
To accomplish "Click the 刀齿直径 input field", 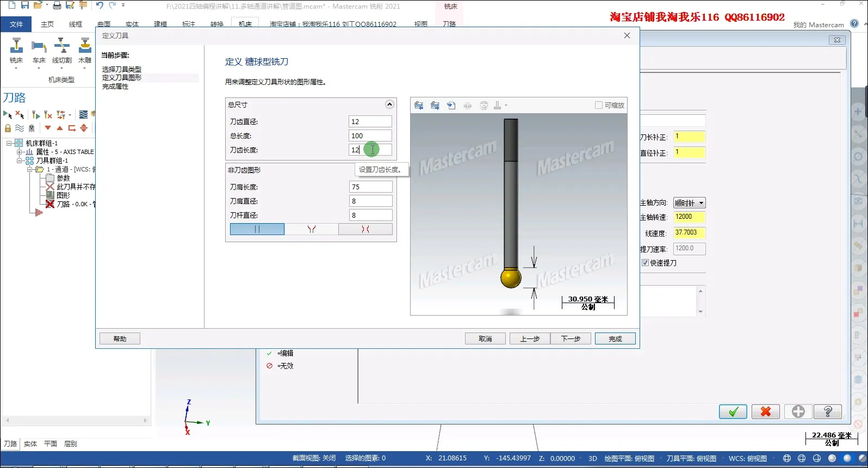I will pos(370,121).
